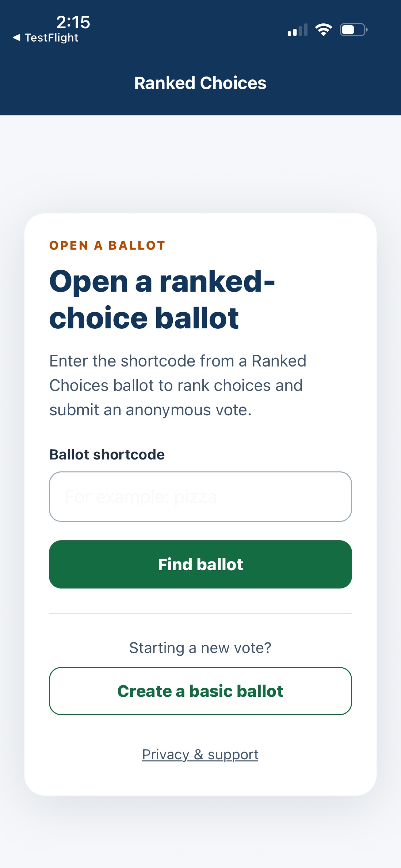Tap the cellular signal bars icon
Screen dimensions: 401x868
coord(297,30)
